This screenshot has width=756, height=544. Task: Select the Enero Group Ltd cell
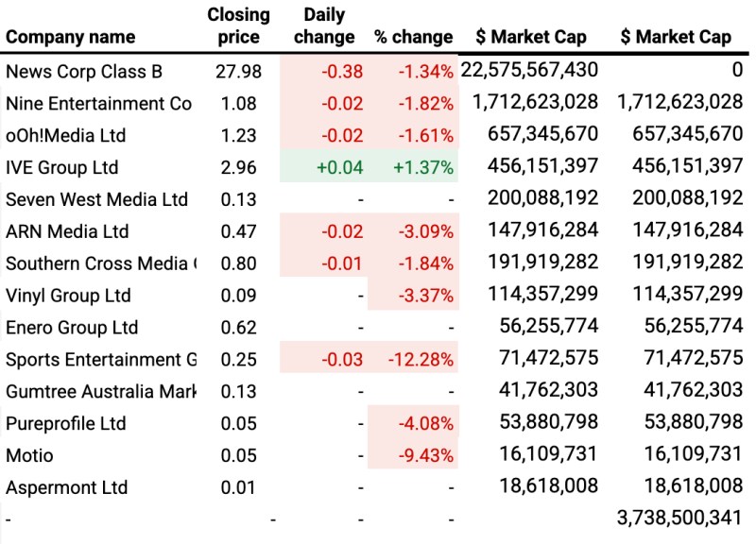(x=72, y=328)
